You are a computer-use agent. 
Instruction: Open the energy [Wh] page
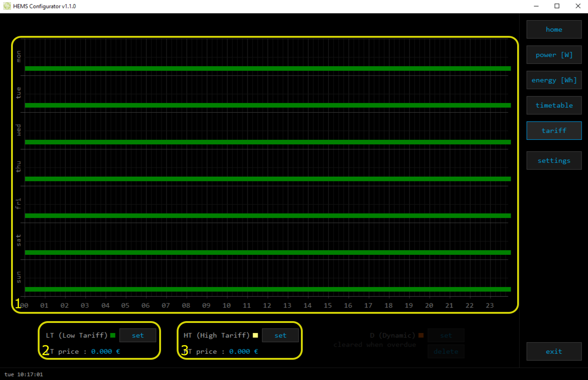[x=554, y=80]
